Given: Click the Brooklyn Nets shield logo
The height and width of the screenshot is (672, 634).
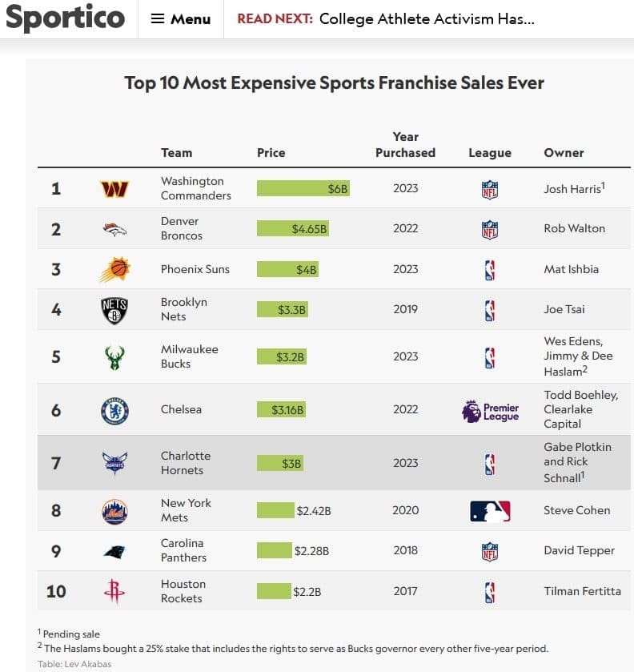Looking at the screenshot, I should point(114,310).
